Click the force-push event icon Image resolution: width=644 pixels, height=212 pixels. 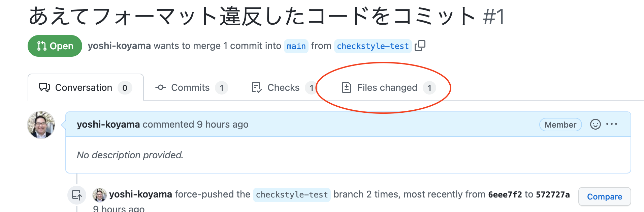77,195
